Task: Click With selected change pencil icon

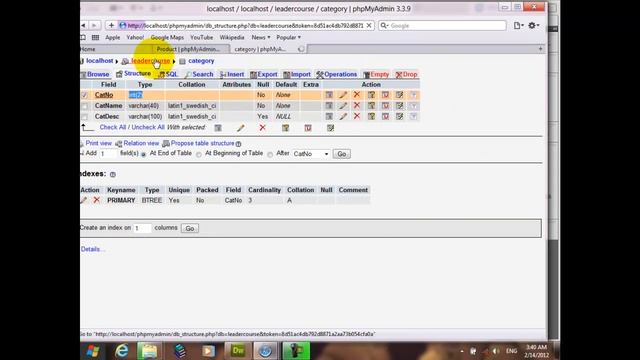Action: point(241,128)
